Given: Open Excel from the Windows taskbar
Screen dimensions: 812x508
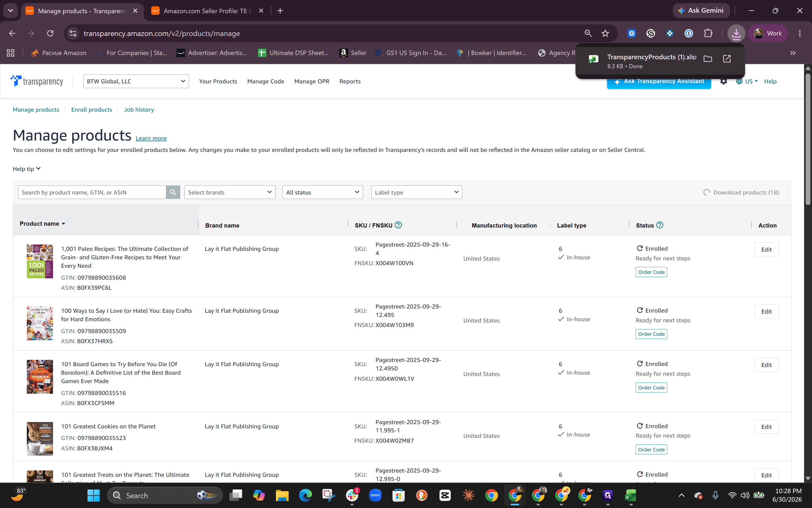Looking at the screenshot, I should click(630, 495).
